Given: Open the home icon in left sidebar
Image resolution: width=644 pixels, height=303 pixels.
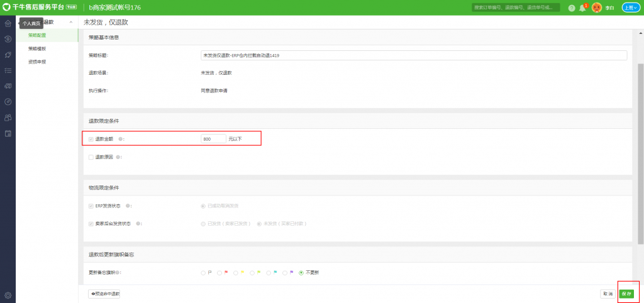Looking at the screenshot, I should point(8,23).
